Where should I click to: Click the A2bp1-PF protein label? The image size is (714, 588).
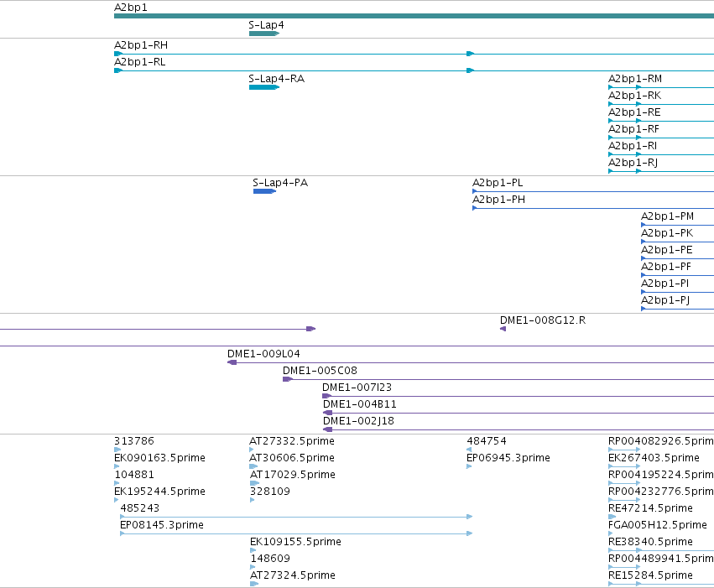(x=666, y=267)
